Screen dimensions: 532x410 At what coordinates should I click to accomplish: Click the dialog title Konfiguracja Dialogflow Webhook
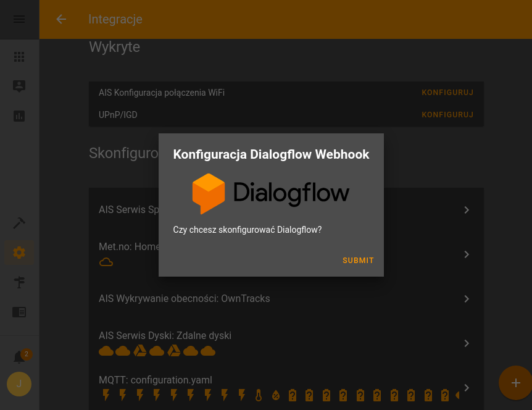[x=271, y=154]
